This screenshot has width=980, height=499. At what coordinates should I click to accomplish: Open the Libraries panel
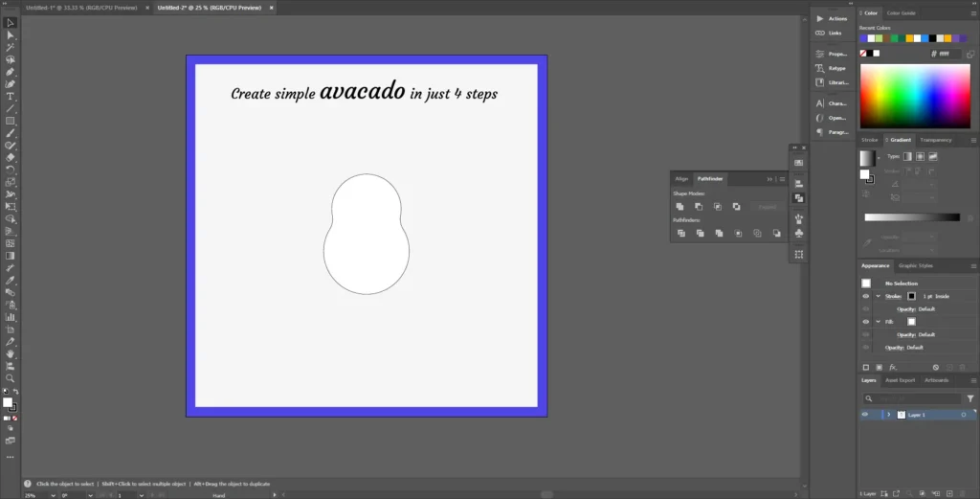pyautogui.click(x=832, y=82)
